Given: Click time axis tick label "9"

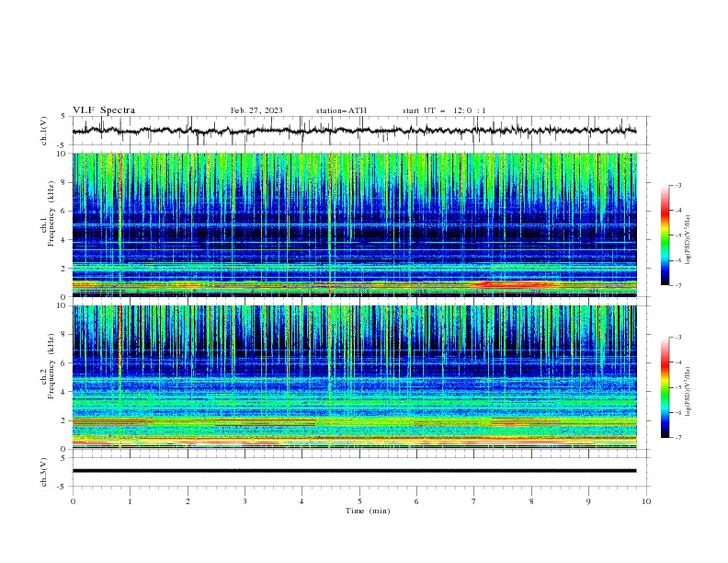Looking at the screenshot, I should [x=588, y=501].
